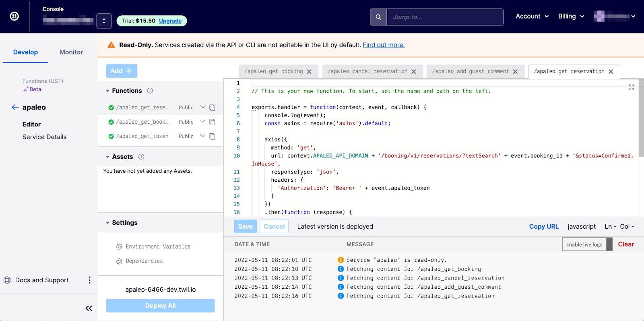Screen dimensions: 644x321
Task: Click code editor line 10
Action: (443, 159)
